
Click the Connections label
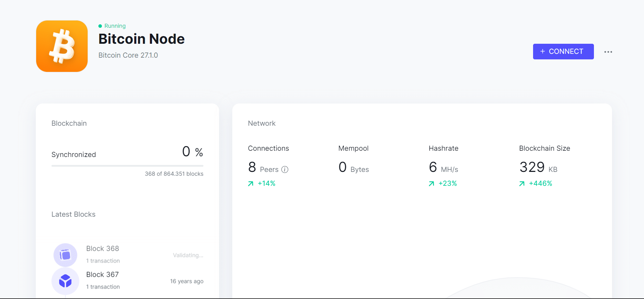tap(268, 148)
